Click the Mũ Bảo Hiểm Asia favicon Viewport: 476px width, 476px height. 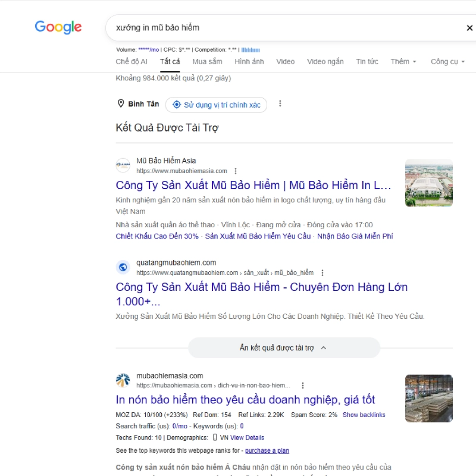click(123, 165)
